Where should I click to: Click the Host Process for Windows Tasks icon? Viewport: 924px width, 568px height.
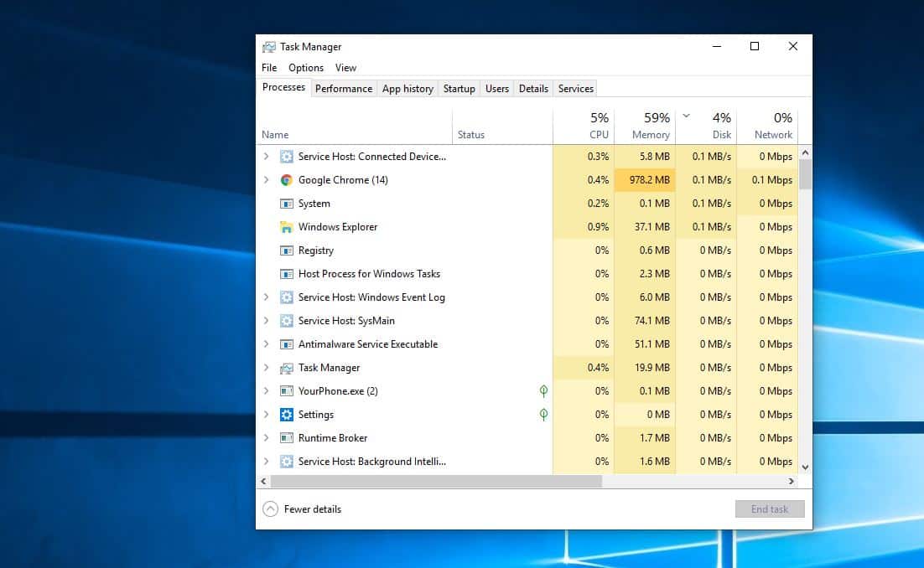click(x=287, y=274)
